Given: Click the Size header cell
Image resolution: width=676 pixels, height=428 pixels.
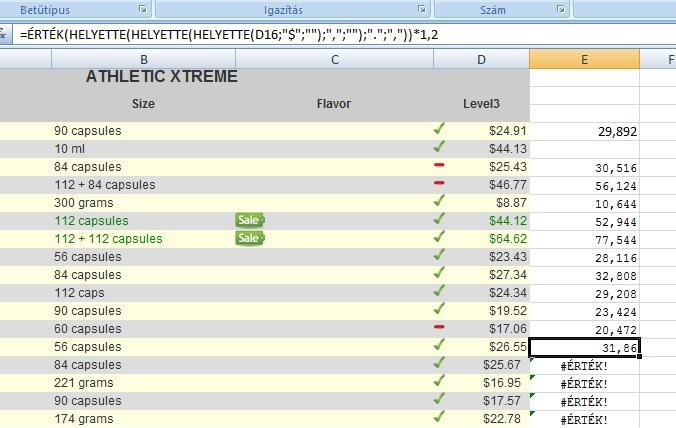Looking at the screenshot, I should click(x=143, y=104).
